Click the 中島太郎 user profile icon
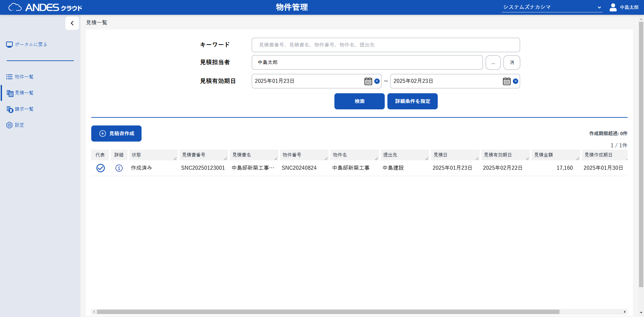The height and width of the screenshot is (317, 644). click(x=613, y=7)
